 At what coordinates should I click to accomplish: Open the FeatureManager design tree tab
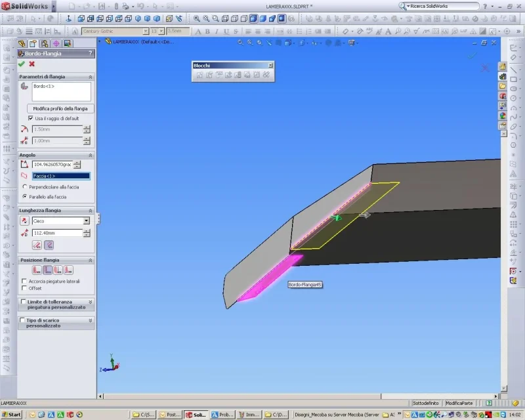[22, 43]
